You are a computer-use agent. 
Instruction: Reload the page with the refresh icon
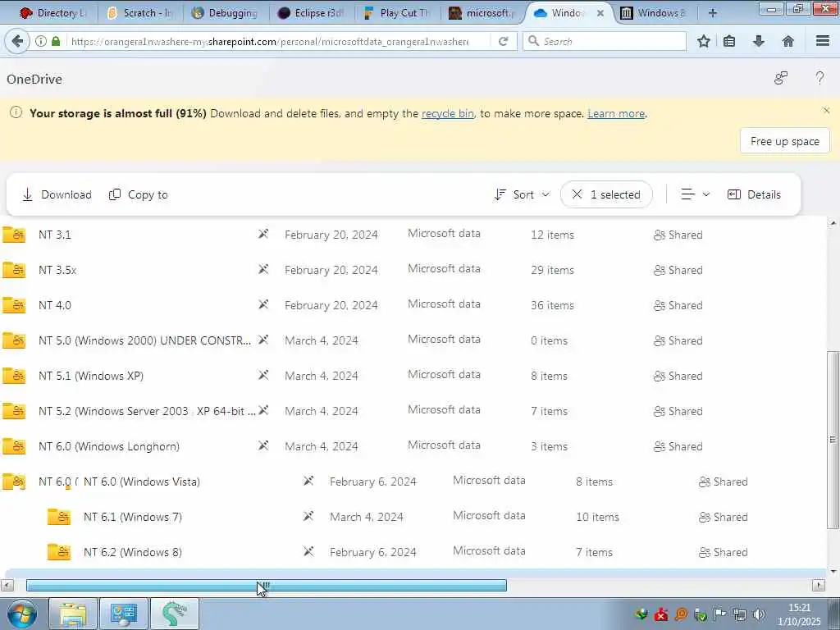[503, 41]
